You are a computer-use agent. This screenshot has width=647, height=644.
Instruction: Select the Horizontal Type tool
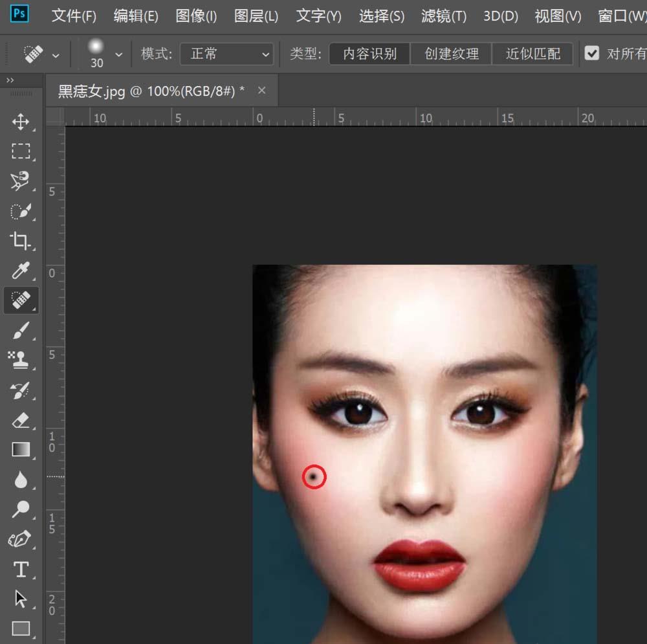tap(21, 570)
